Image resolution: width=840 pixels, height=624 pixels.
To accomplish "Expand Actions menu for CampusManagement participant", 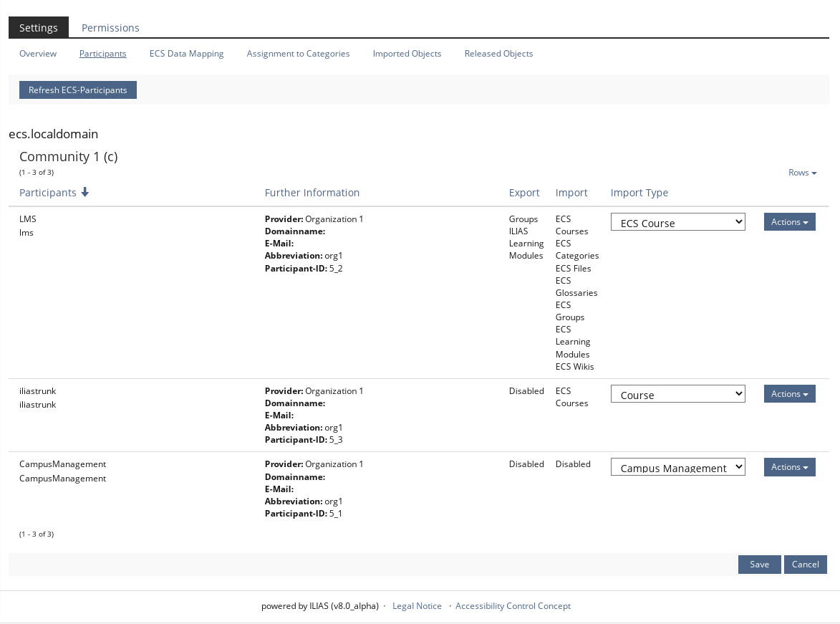I will coord(789,467).
